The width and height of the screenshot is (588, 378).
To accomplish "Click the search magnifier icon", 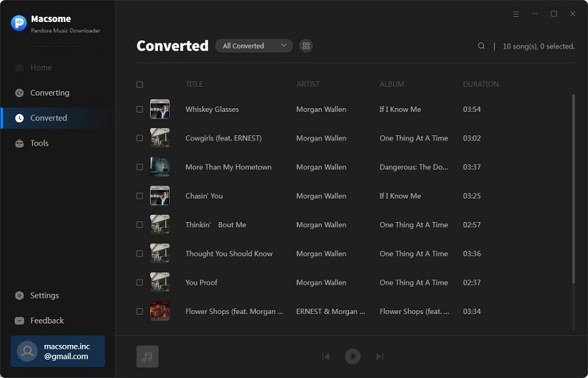I will [481, 46].
